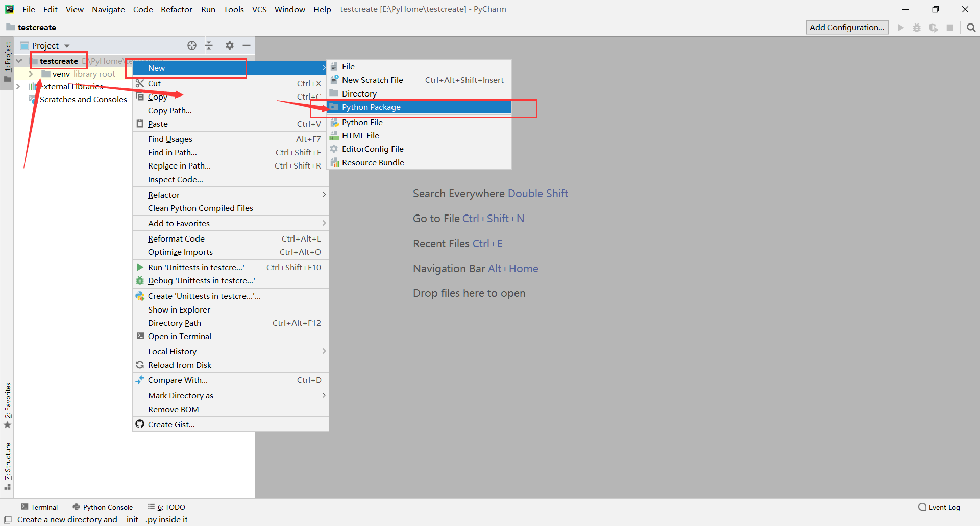Viewport: 980px width, 526px height.
Task: Click Add Configuration button
Action: tap(847, 28)
